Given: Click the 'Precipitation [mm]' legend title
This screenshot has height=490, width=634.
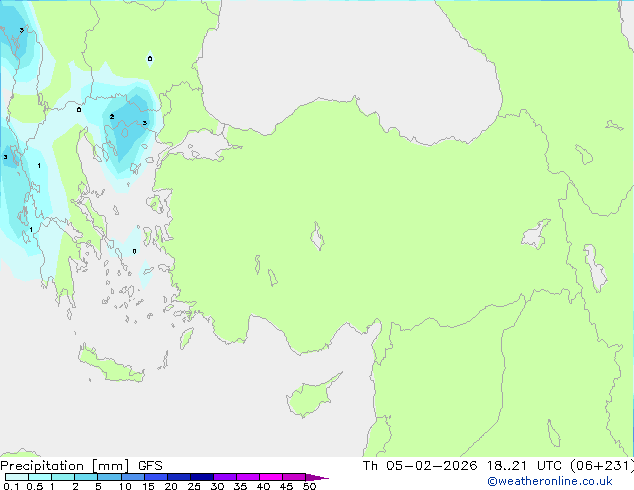Looking at the screenshot, I should [x=65, y=466].
